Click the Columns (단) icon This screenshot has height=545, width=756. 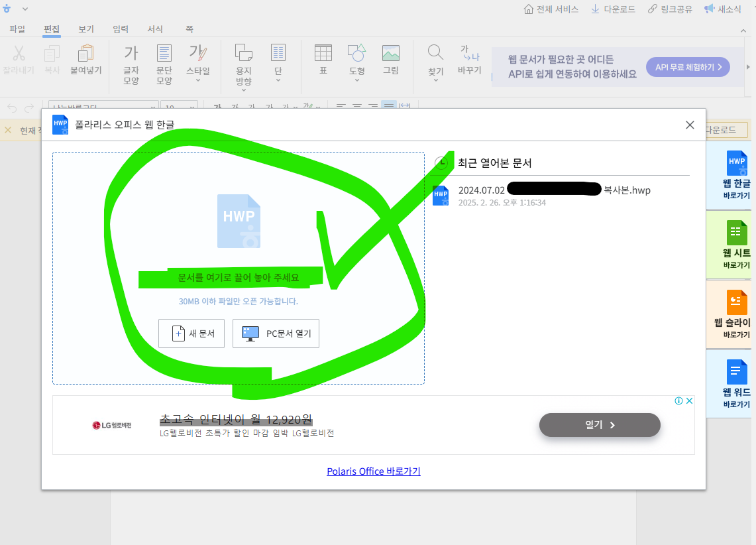pos(278,53)
